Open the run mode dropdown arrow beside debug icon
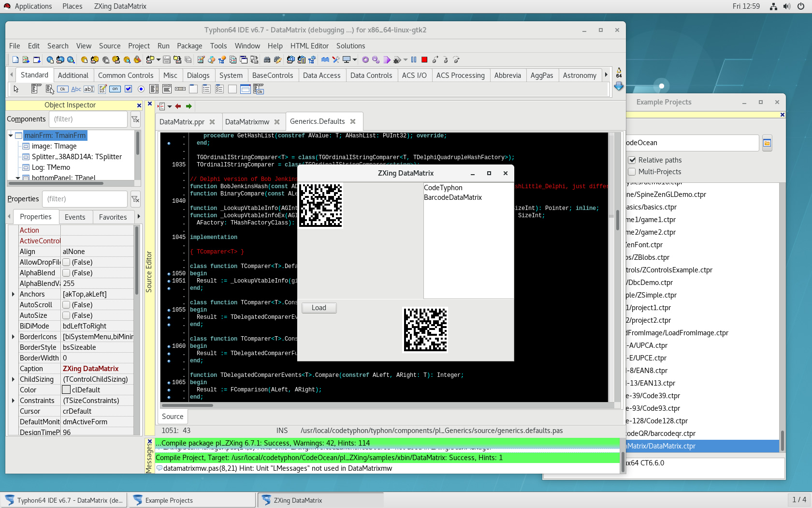The height and width of the screenshot is (508, 812). [x=406, y=60]
